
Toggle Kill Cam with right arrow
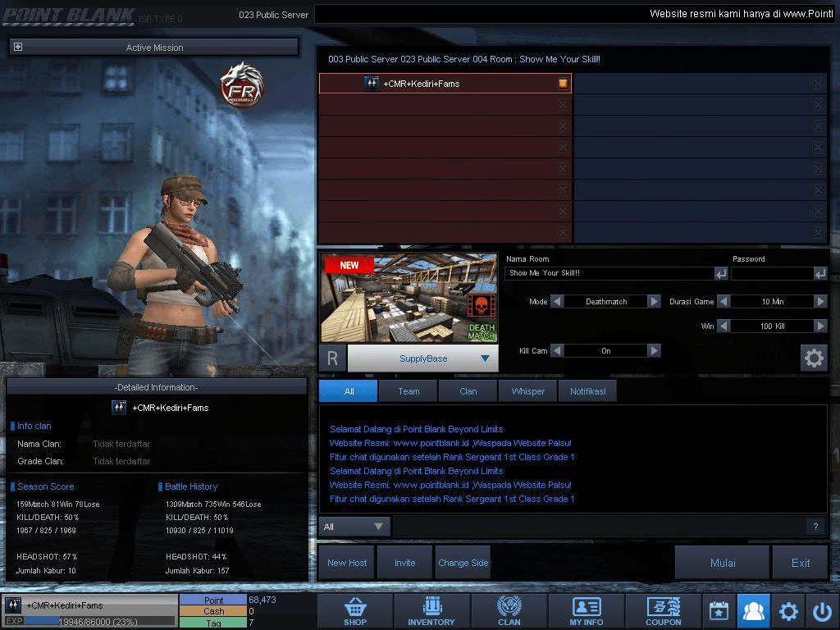click(x=654, y=351)
